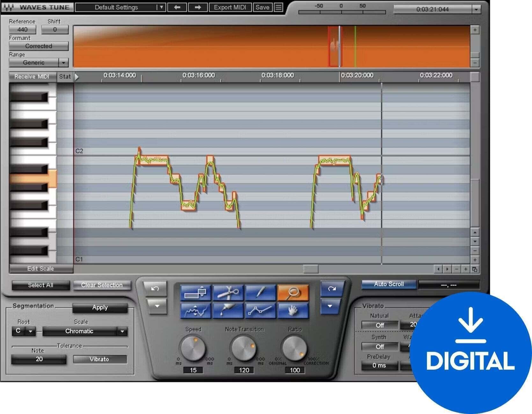This screenshot has width=532, height=414.
Task: Open the hamburger menu next to Save
Action: [x=279, y=7]
